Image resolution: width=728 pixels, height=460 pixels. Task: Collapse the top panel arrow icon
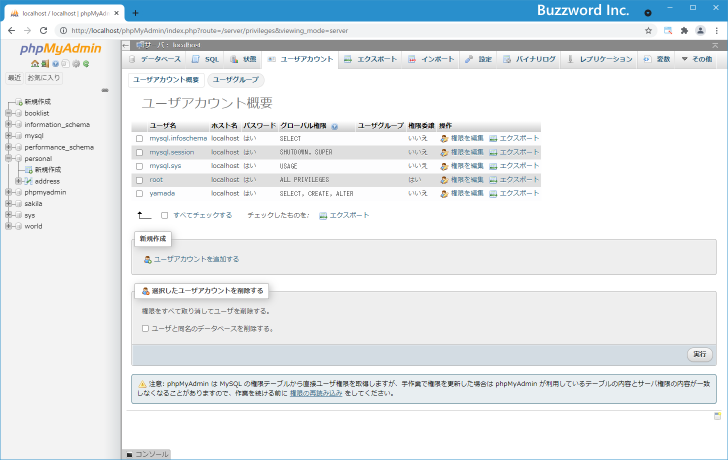(715, 45)
